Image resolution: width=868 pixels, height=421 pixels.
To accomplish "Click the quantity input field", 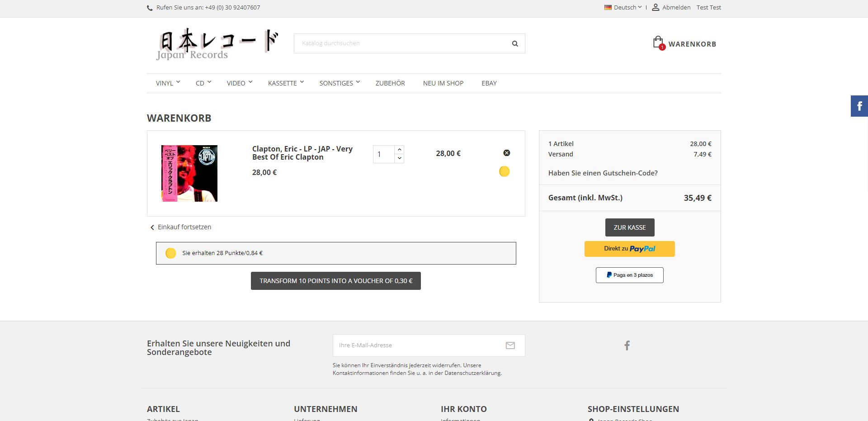I will click(x=384, y=154).
